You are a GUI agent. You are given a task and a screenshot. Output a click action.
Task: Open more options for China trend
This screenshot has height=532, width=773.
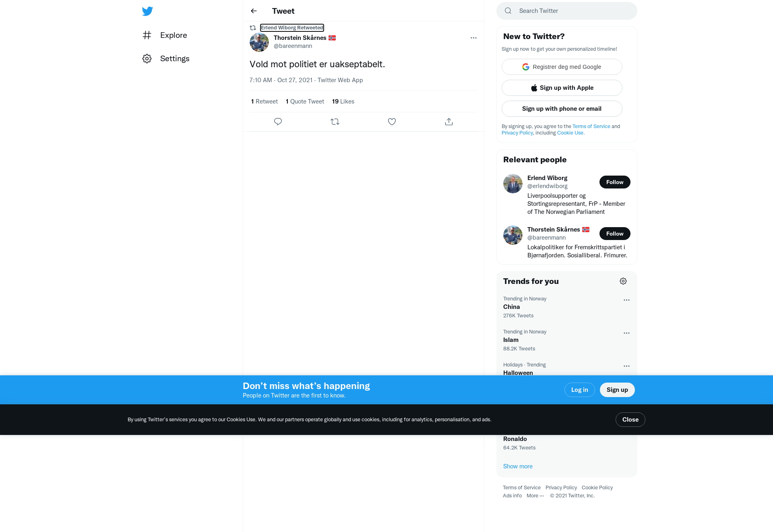[626, 300]
